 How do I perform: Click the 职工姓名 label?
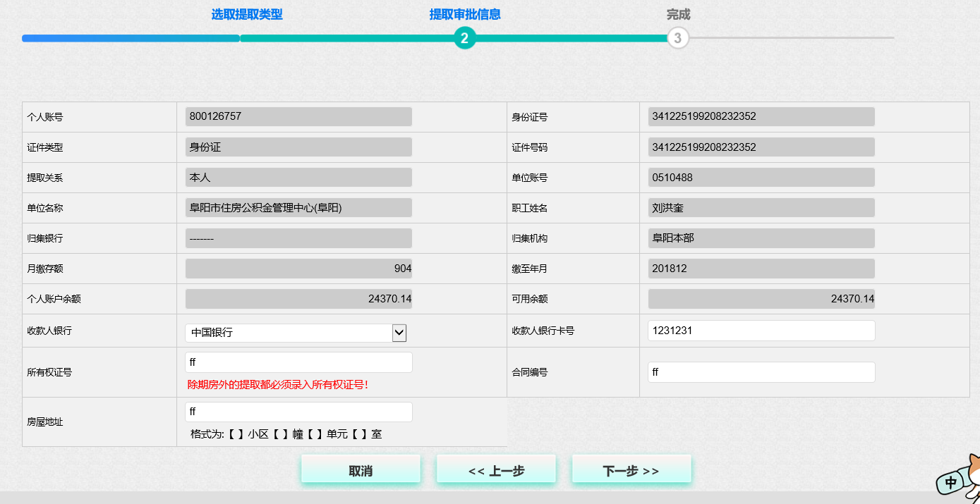530,208
